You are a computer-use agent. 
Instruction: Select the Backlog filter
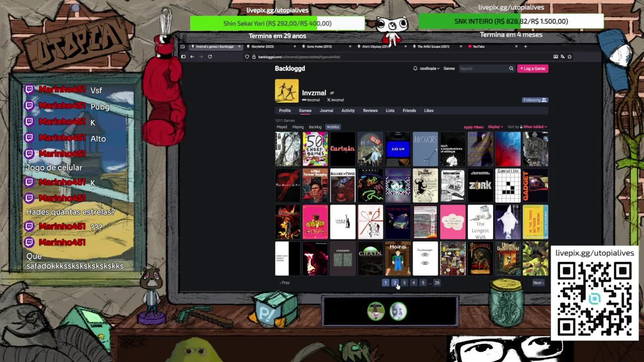pyautogui.click(x=315, y=127)
